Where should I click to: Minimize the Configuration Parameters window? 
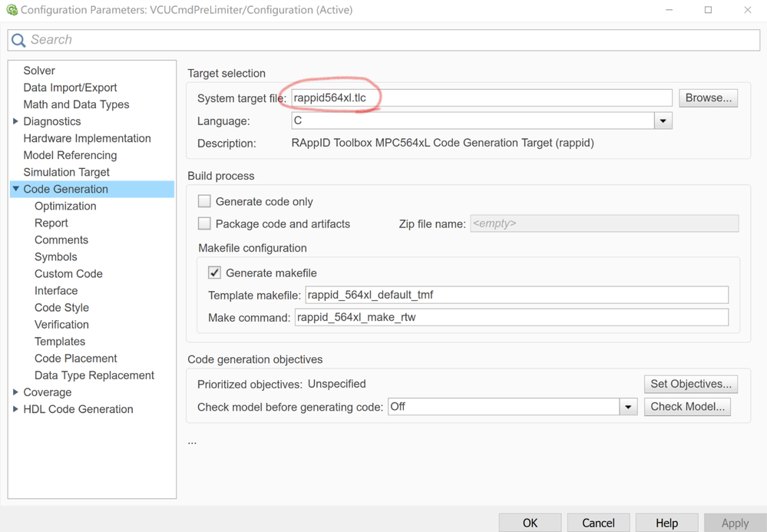[x=669, y=10]
